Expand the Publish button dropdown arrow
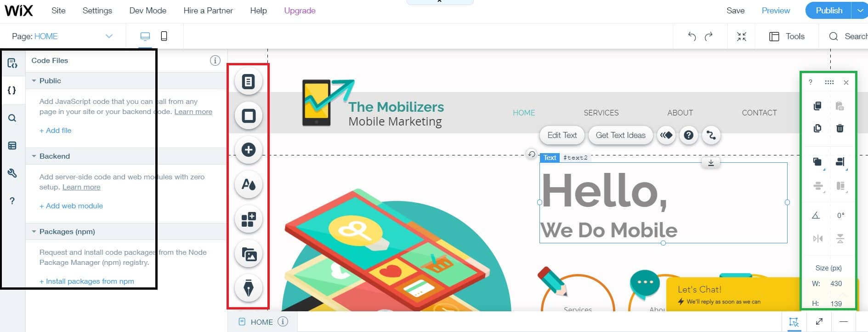Image resolution: width=868 pixels, height=332 pixels. (x=860, y=11)
